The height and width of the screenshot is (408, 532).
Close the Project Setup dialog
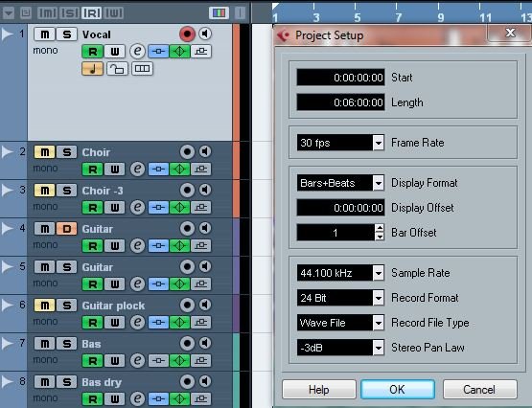(510, 33)
